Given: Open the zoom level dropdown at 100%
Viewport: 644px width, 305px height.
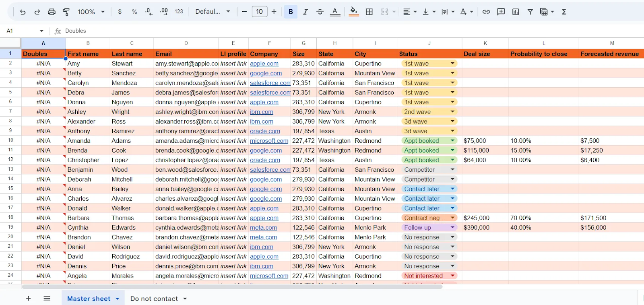Looking at the screenshot, I should pos(91,12).
